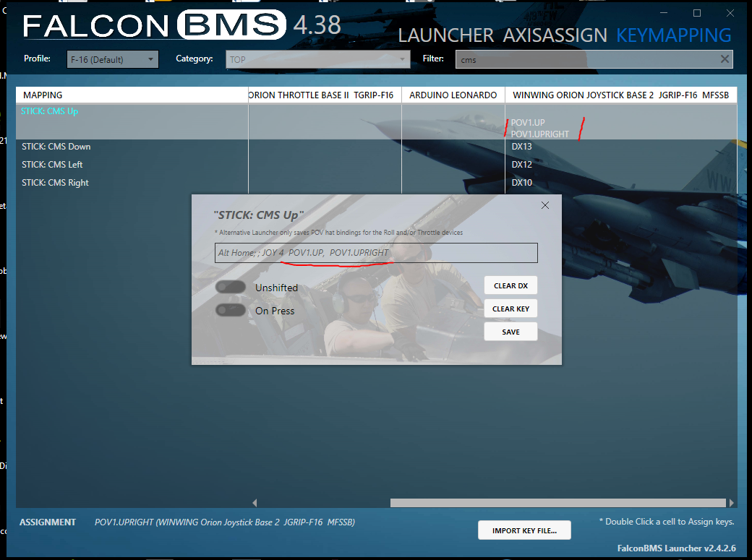Maximize the Falcon BMS launcher window

pyautogui.click(x=697, y=13)
